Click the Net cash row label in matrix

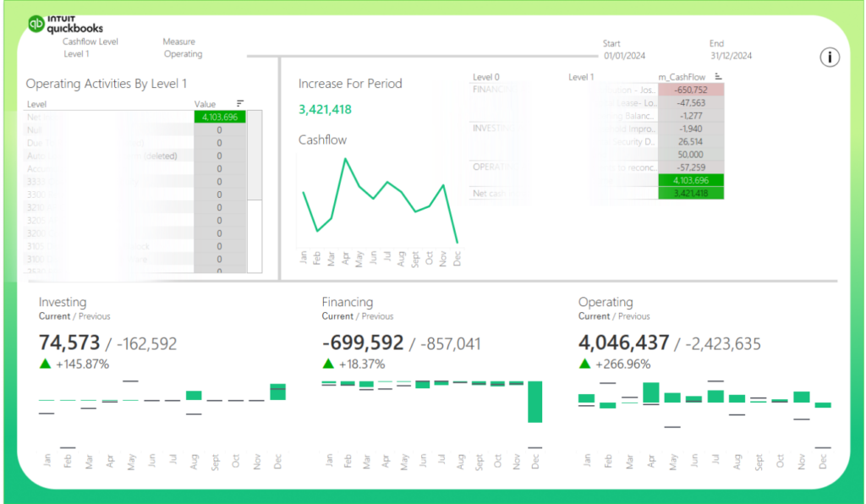tap(495, 193)
